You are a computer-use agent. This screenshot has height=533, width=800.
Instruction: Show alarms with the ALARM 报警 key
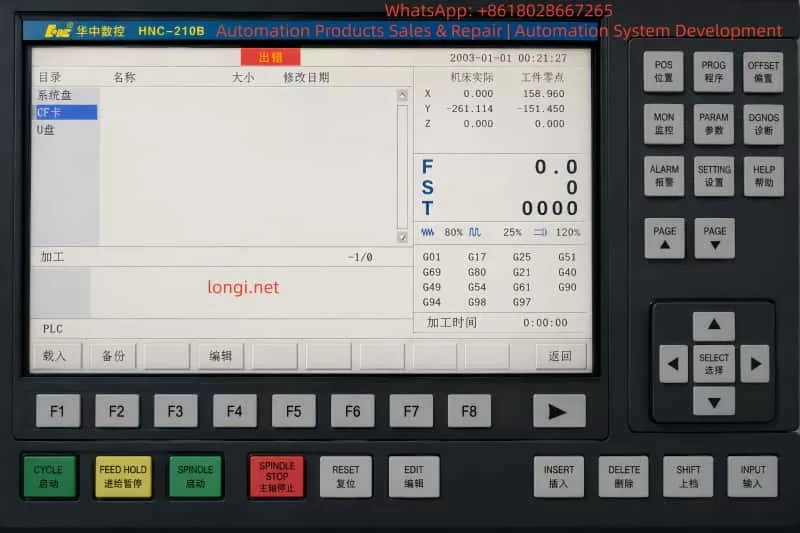[664, 176]
